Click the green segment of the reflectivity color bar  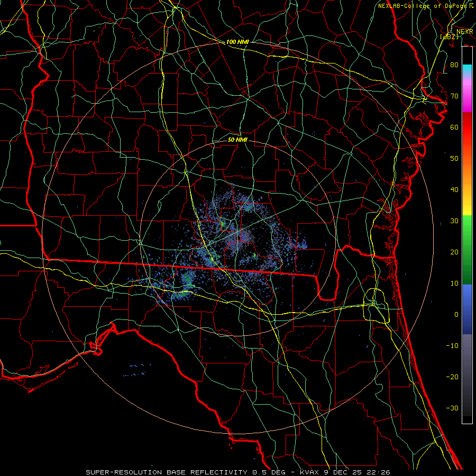[467, 250]
